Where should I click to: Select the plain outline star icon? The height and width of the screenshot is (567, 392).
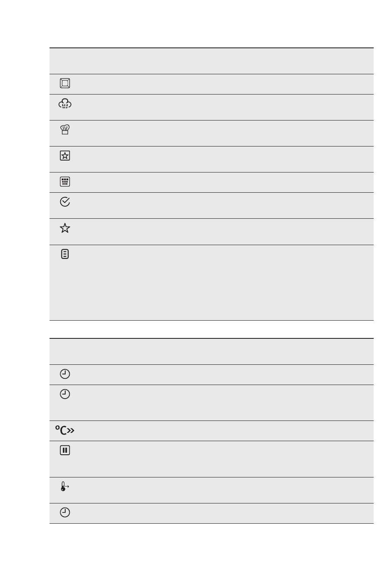click(x=65, y=228)
